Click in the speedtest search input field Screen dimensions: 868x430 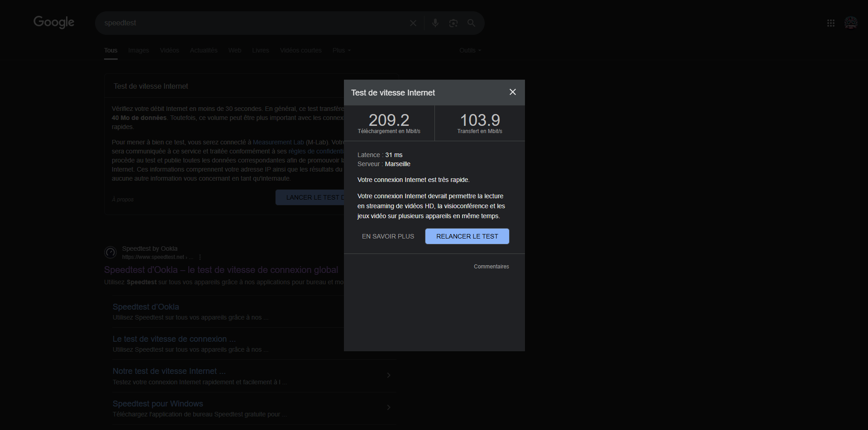coord(249,23)
